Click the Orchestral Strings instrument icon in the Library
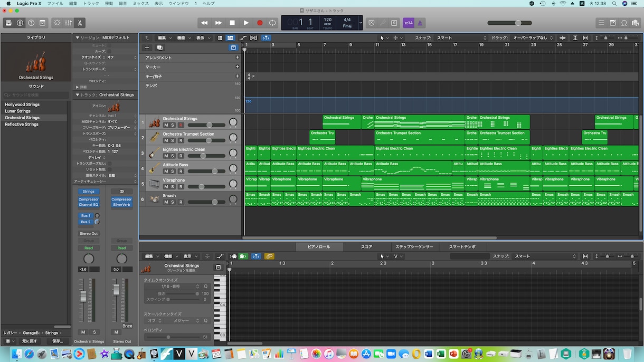Viewport: 644px width, 362px height. click(x=36, y=62)
